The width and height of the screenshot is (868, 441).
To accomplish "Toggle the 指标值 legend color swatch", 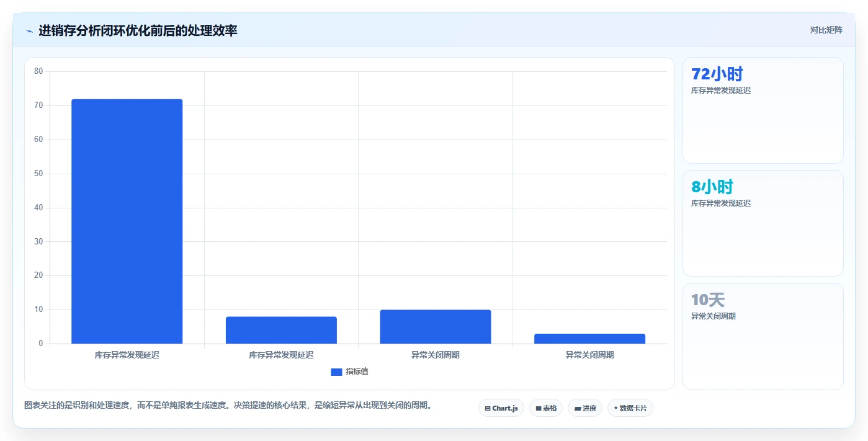I will [x=336, y=372].
